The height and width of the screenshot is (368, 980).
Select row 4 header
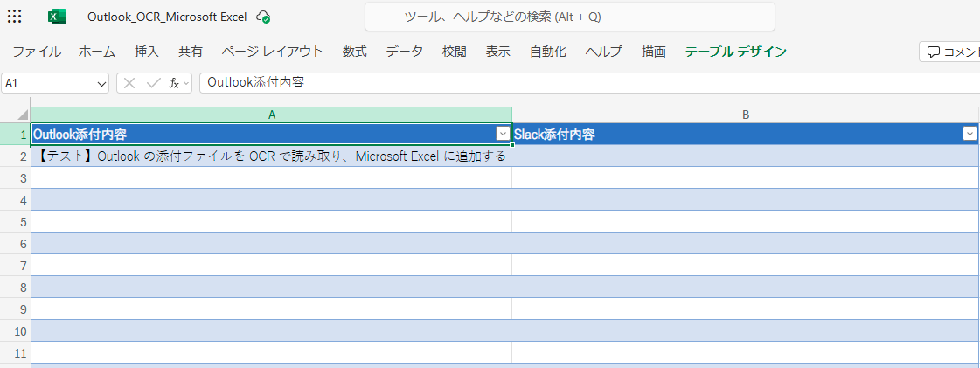[x=15, y=200]
